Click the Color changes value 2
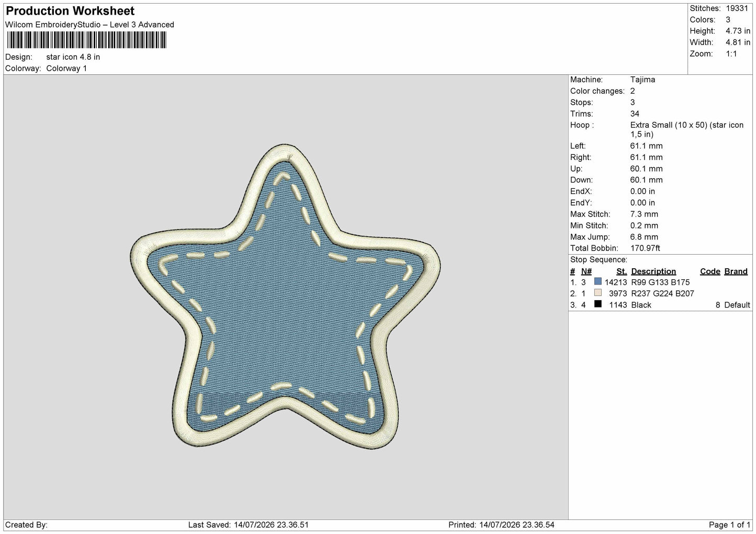 pyautogui.click(x=633, y=91)
